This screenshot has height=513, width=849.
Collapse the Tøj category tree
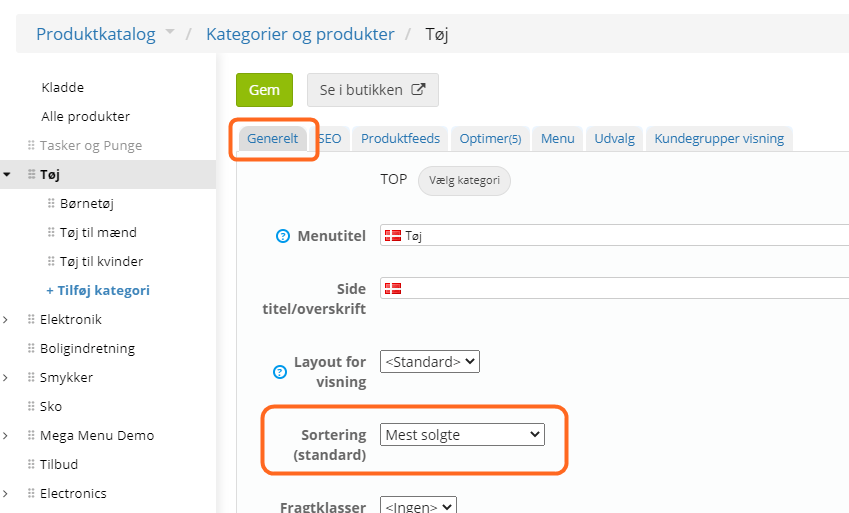point(6,174)
